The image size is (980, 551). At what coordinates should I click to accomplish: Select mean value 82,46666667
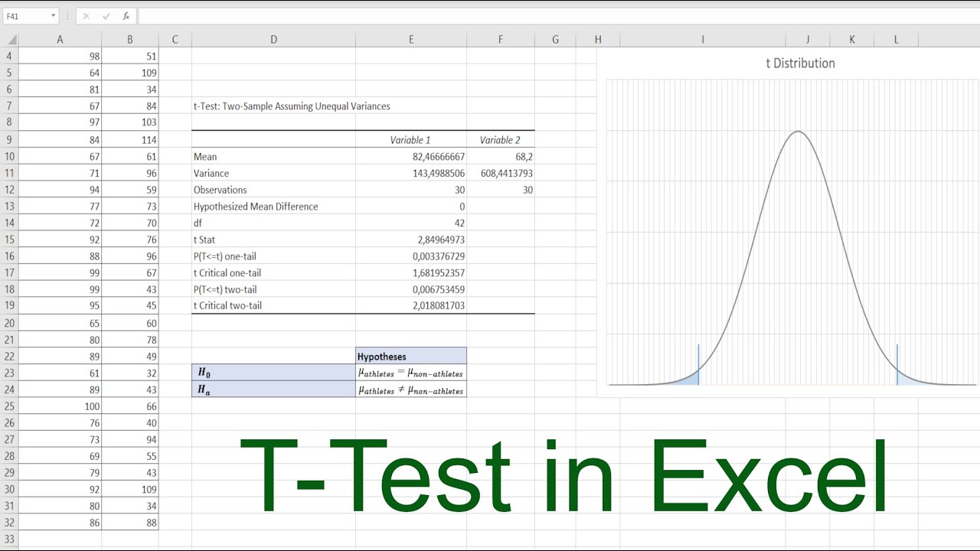click(411, 156)
